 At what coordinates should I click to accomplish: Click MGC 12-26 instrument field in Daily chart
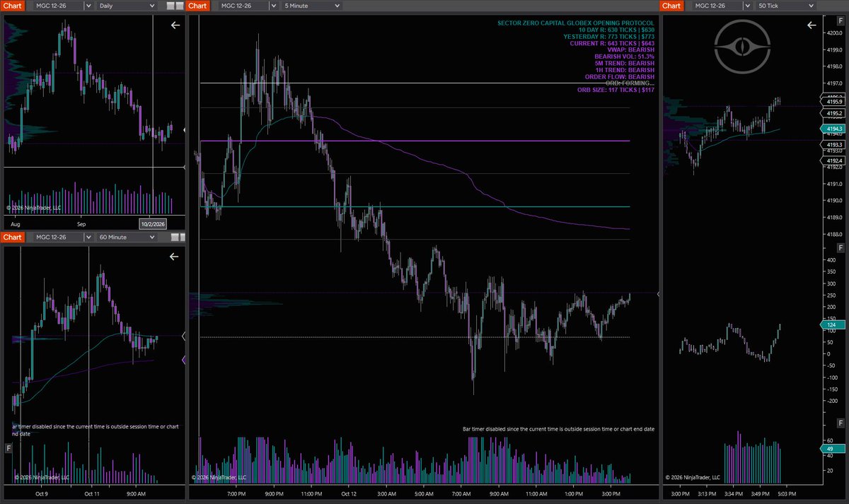(58, 6)
